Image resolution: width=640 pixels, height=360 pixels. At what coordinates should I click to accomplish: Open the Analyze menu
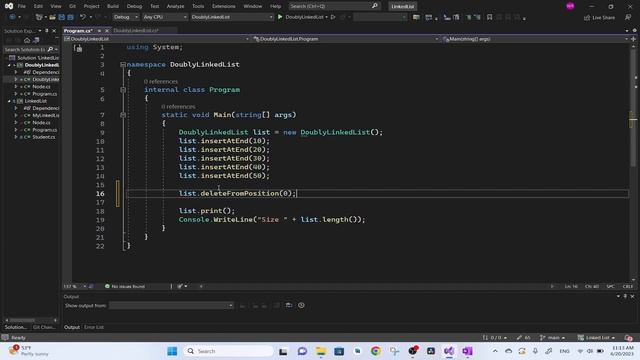[176, 6]
